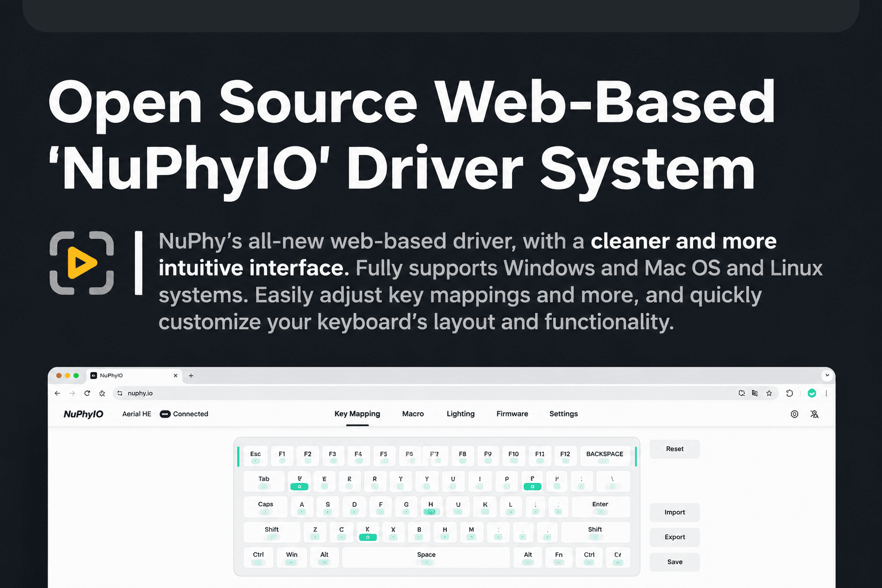Go back using browser back arrow
Screen dimensions: 882x588
57,393
